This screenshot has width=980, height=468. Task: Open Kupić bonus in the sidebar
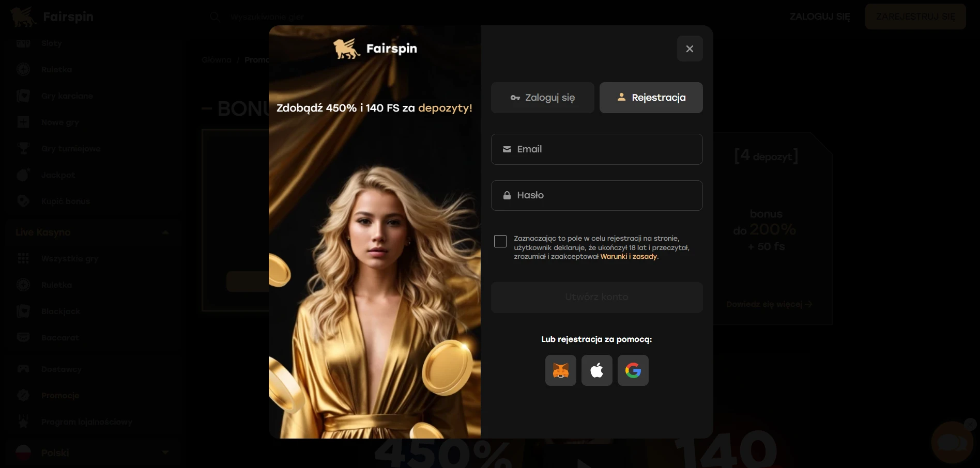point(66,201)
